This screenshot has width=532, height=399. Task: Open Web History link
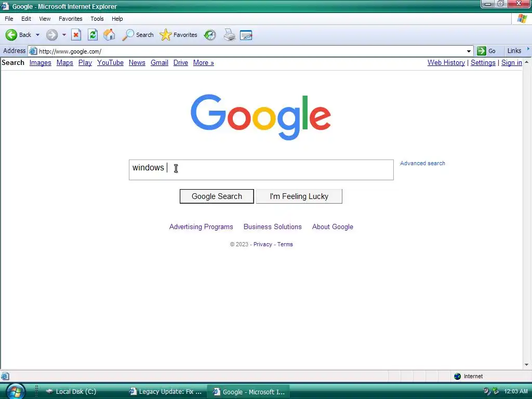[x=446, y=63]
